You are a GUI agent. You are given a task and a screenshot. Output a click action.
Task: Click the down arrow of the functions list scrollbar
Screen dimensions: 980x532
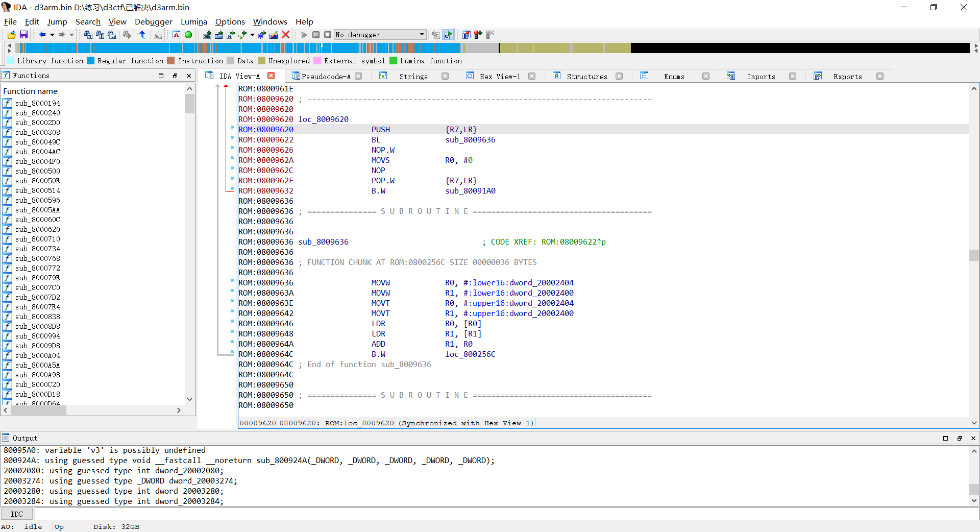tap(189, 399)
